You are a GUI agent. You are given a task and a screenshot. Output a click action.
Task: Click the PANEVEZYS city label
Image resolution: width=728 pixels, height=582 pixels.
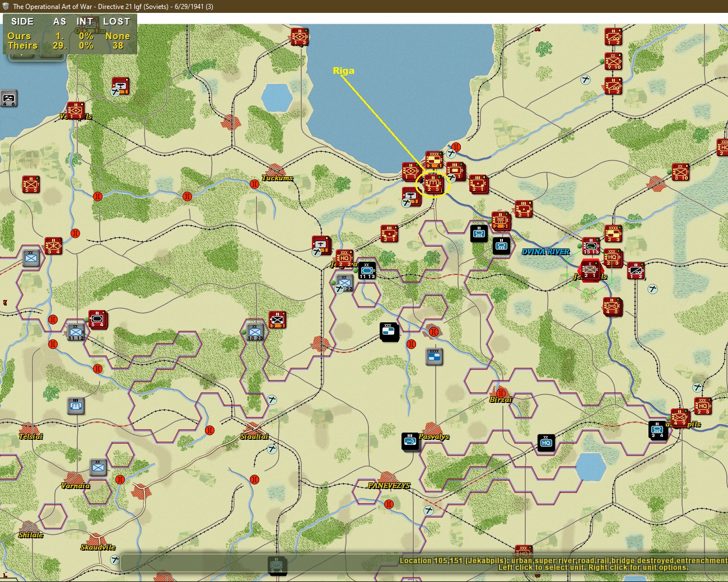(389, 486)
